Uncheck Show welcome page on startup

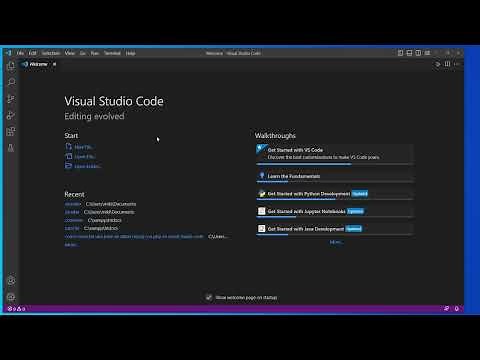click(209, 297)
